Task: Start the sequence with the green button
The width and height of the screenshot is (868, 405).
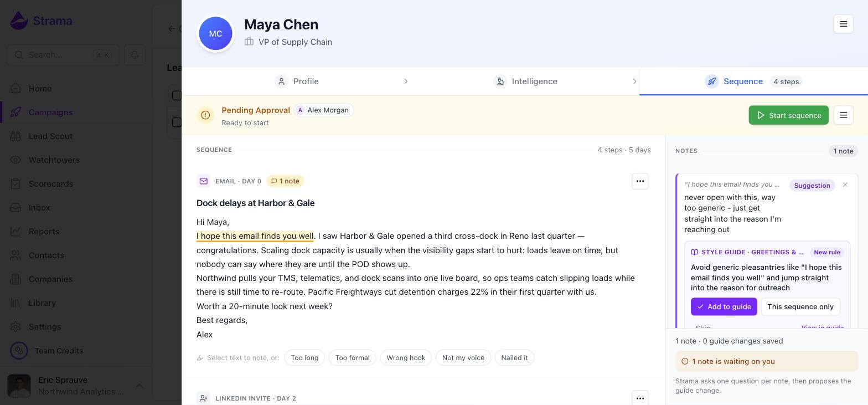Action: click(788, 115)
